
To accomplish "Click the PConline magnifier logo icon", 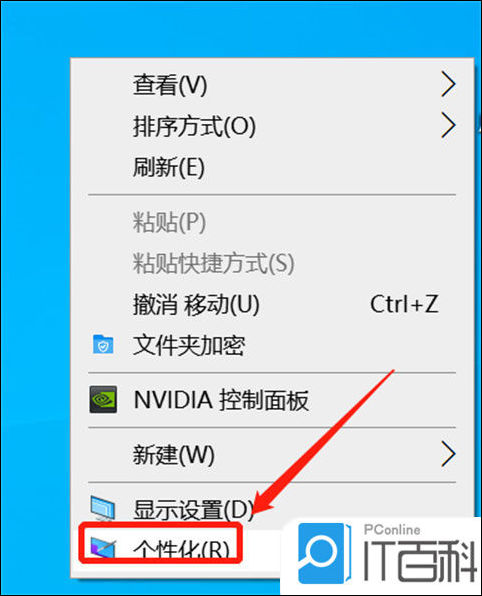I will click(322, 553).
